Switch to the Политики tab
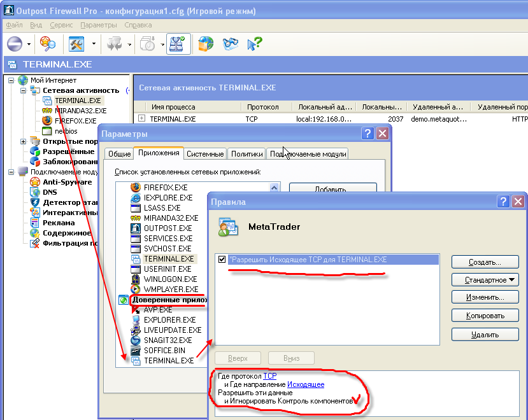 [x=247, y=154]
